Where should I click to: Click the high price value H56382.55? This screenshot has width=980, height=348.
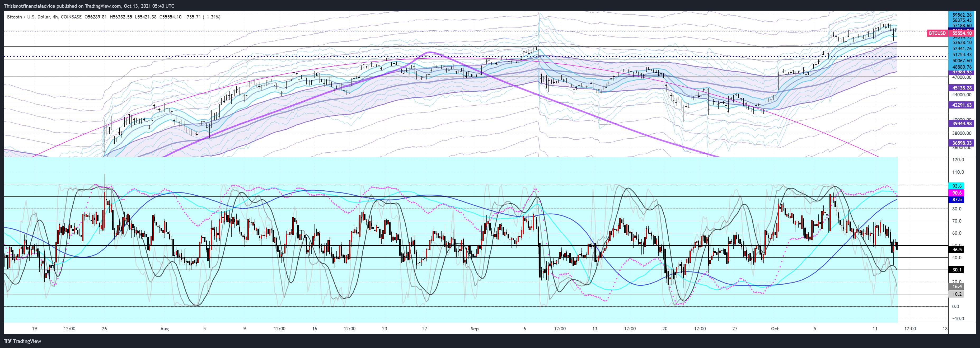(121, 17)
